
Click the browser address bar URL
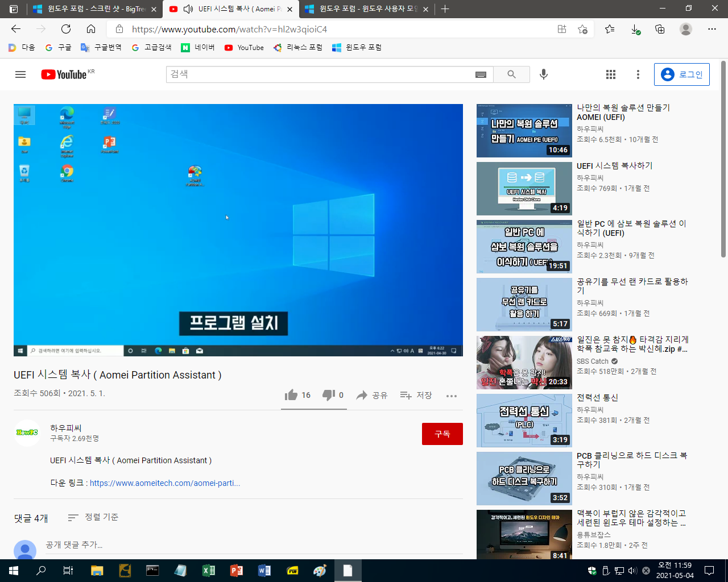pyautogui.click(x=230, y=29)
